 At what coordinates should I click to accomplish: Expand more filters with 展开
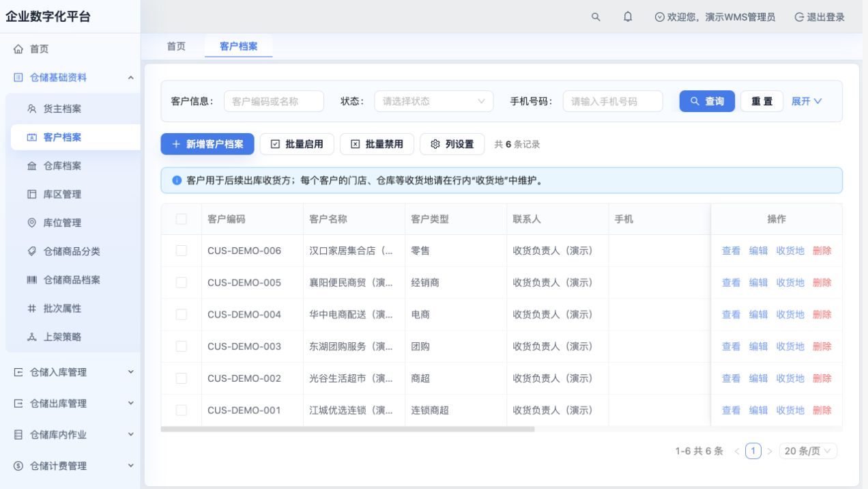(x=807, y=101)
